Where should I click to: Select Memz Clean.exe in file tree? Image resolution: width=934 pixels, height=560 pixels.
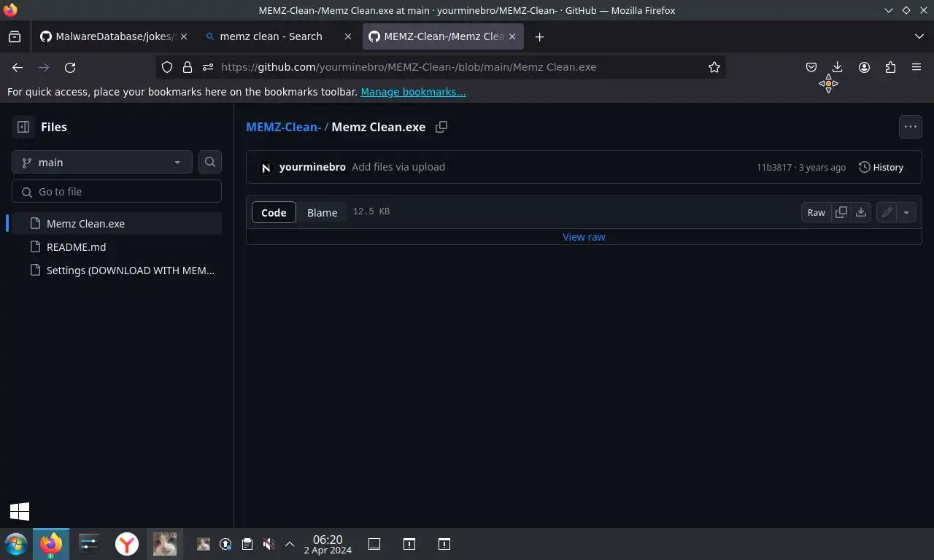pyautogui.click(x=117, y=223)
